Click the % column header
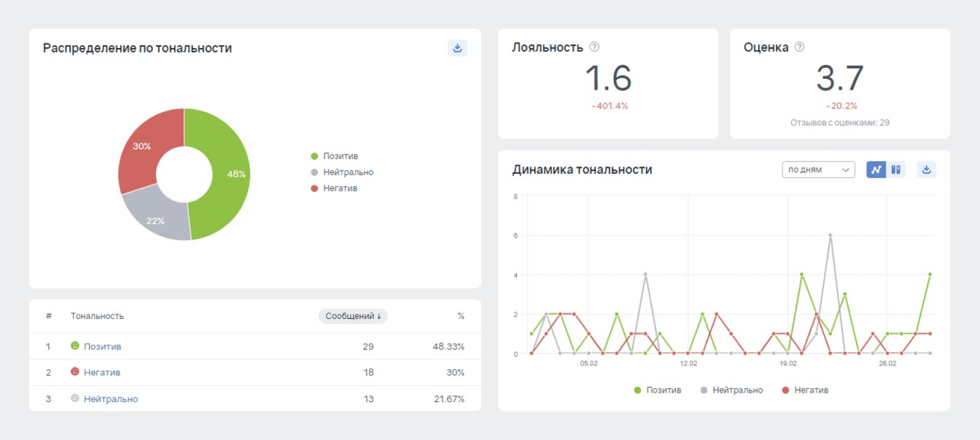 click(x=461, y=316)
